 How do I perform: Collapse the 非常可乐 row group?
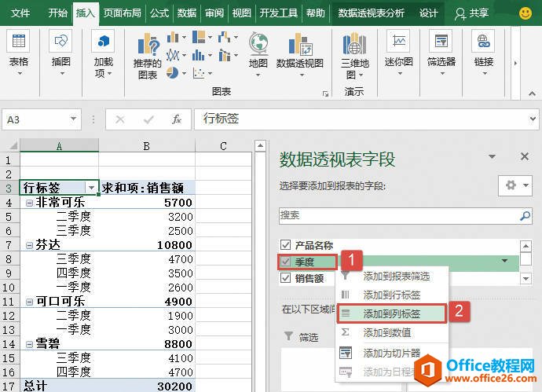(30, 203)
